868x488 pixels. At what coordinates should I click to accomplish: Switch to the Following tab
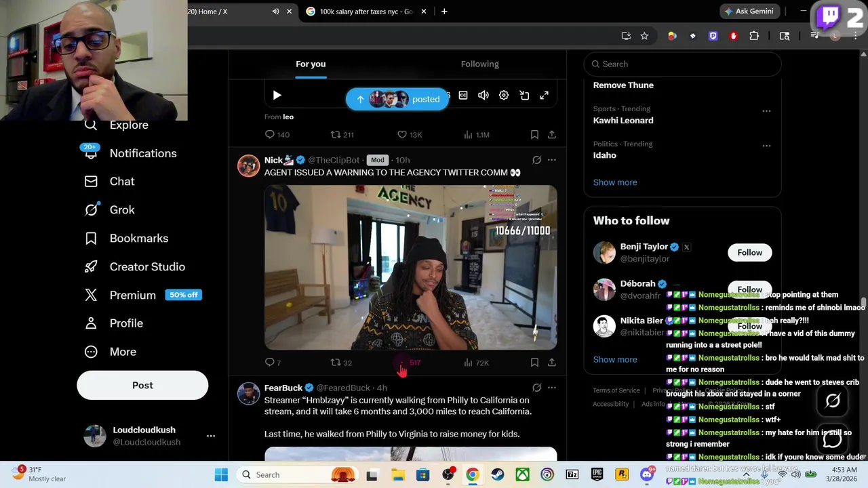pyautogui.click(x=480, y=64)
